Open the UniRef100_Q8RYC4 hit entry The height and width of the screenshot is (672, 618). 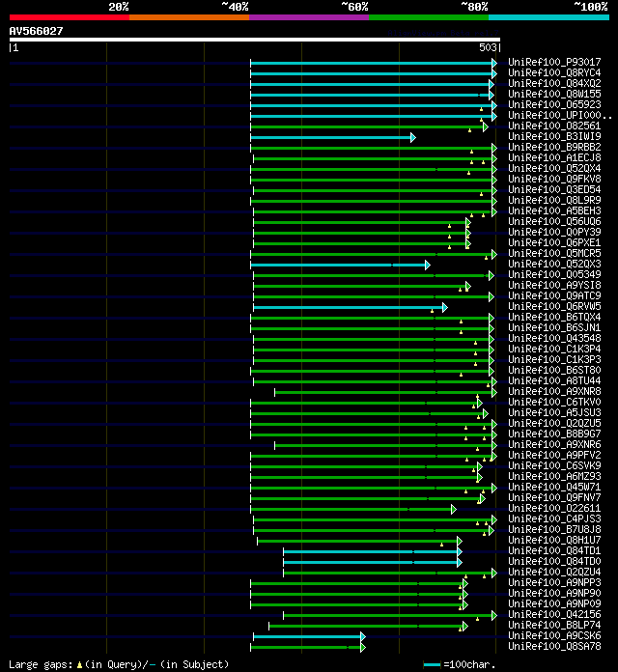coord(554,72)
